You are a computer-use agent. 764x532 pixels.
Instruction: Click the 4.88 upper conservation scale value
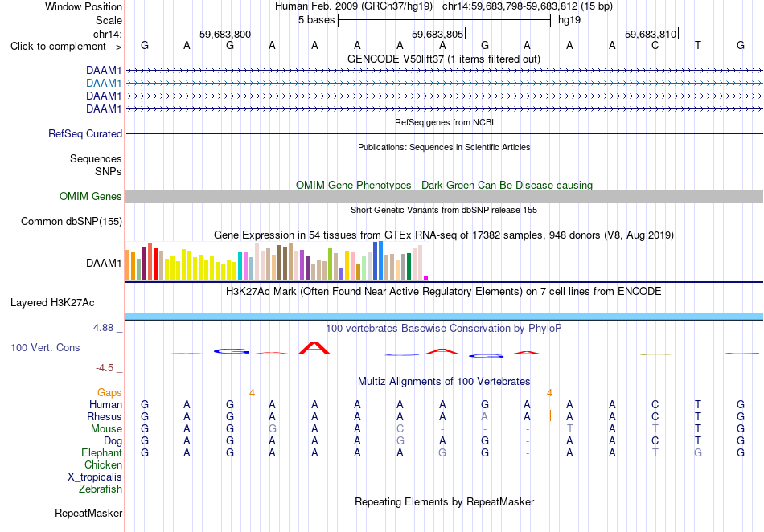pyautogui.click(x=103, y=328)
